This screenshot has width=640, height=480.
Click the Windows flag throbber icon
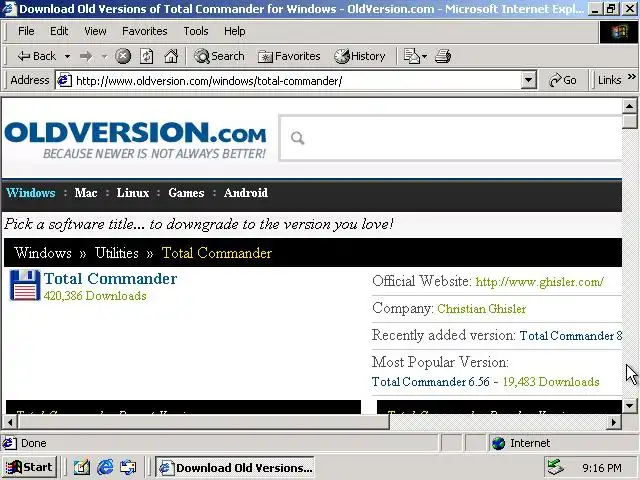click(x=618, y=32)
